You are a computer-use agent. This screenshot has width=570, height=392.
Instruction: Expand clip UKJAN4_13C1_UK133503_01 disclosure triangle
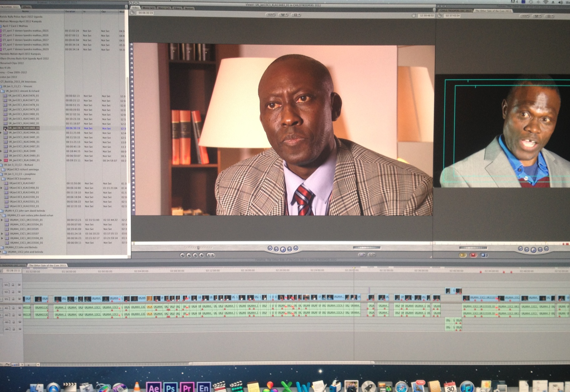tap(2, 220)
